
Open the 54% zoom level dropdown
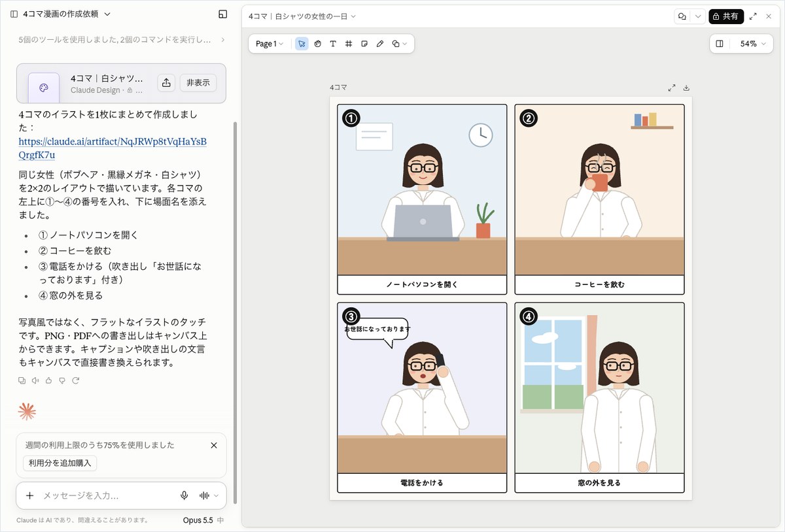[752, 44]
